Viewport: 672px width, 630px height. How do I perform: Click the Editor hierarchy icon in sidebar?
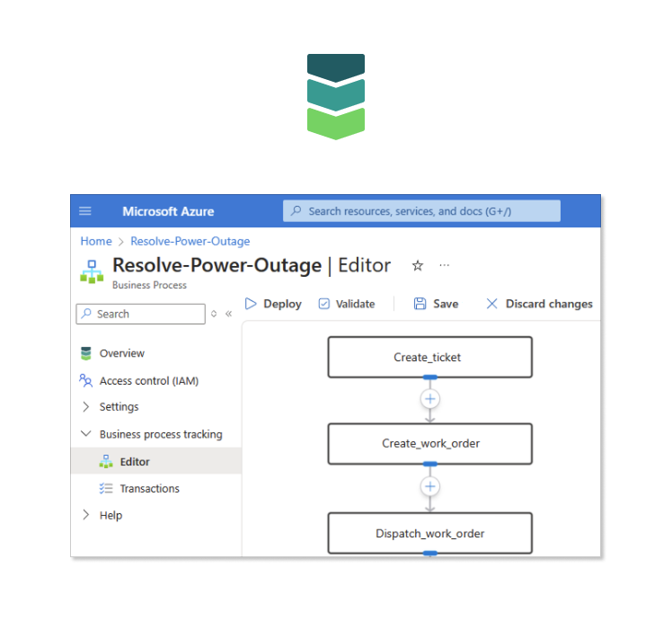point(106,461)
